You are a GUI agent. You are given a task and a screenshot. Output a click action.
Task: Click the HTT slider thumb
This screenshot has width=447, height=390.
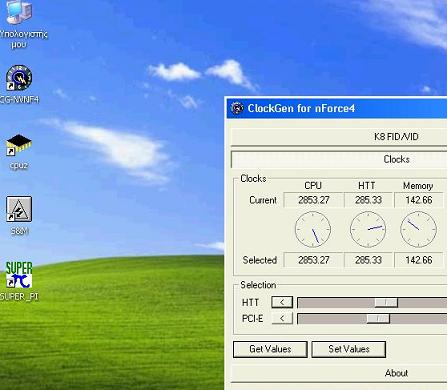point(386,303)
